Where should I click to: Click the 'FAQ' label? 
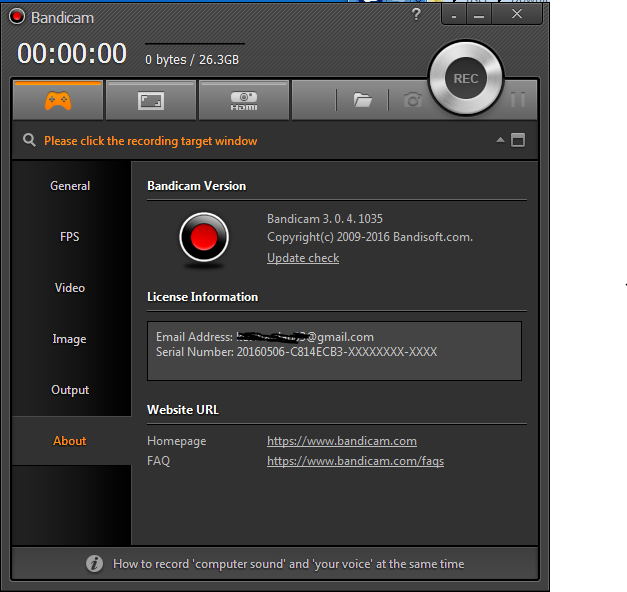(x=159, y=461)
